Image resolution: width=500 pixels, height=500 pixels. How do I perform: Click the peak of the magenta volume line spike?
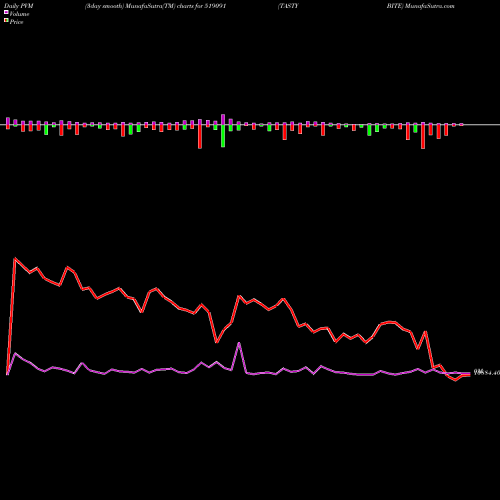(x=239, y=343)
